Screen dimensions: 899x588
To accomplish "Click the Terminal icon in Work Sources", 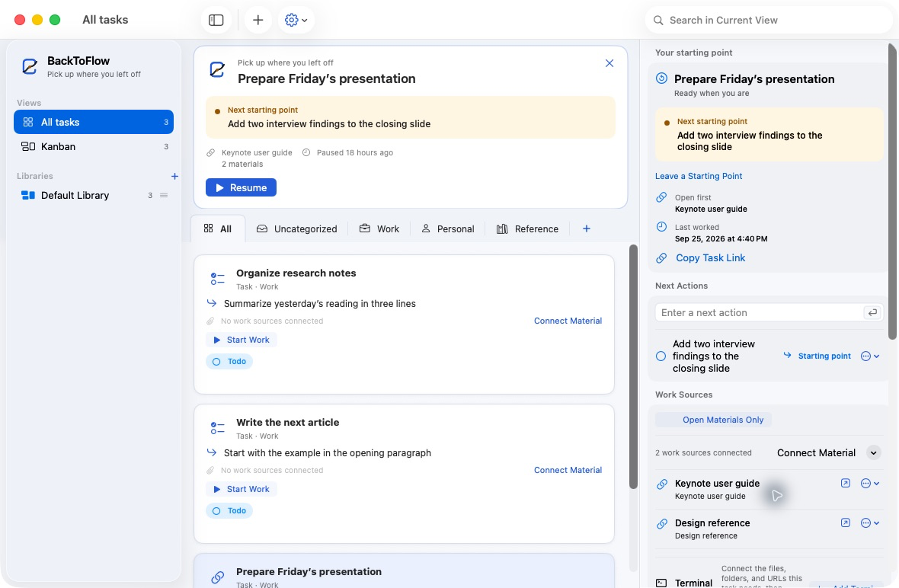I will point(661,583).
